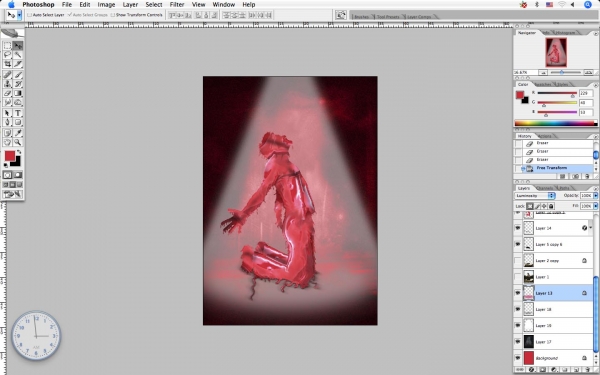
Task: Select the Brush tool
Action: coord(18,75)
